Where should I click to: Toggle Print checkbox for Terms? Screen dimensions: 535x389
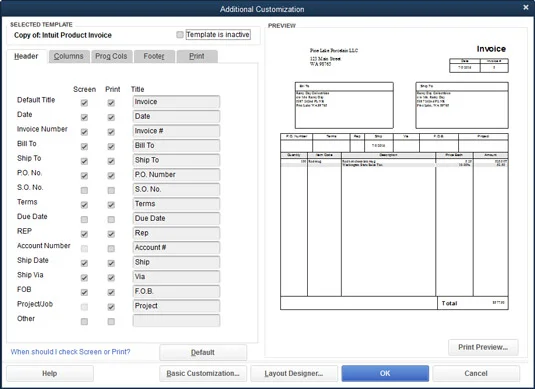coord(111,205)
